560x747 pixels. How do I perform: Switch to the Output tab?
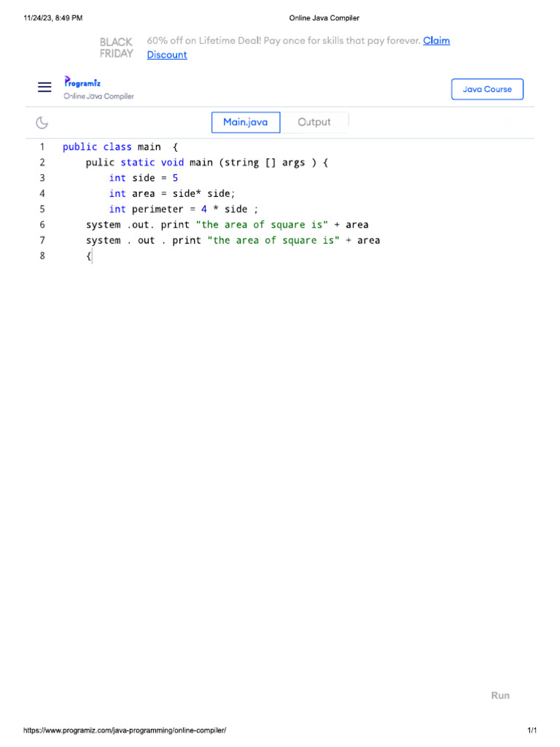(x=314, y=123)
